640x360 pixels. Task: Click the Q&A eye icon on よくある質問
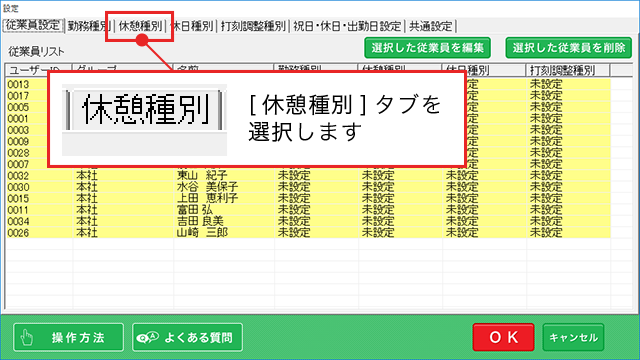click(x=147, y=338)
